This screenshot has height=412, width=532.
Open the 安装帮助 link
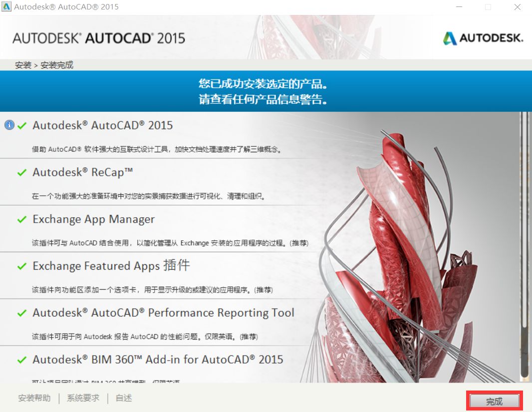point(34,398)
